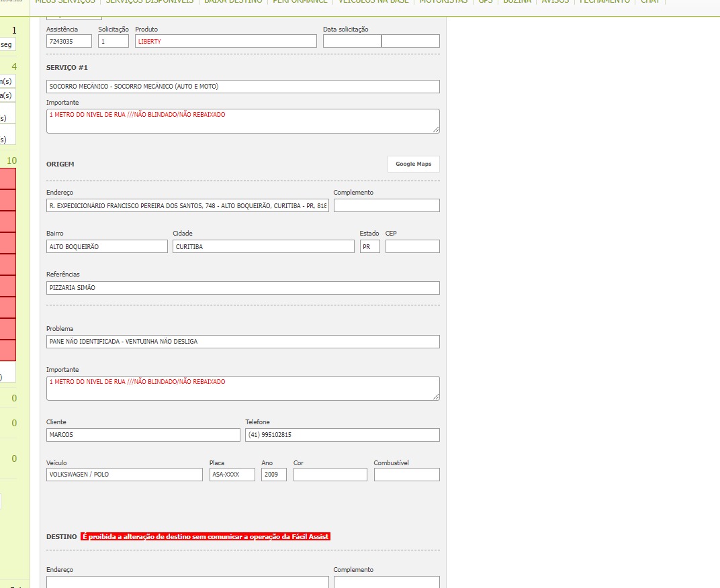The height and width of the screenshot is (588, 720).
Task: Click the green number 10 in sidebar
Action: point(12,160)
